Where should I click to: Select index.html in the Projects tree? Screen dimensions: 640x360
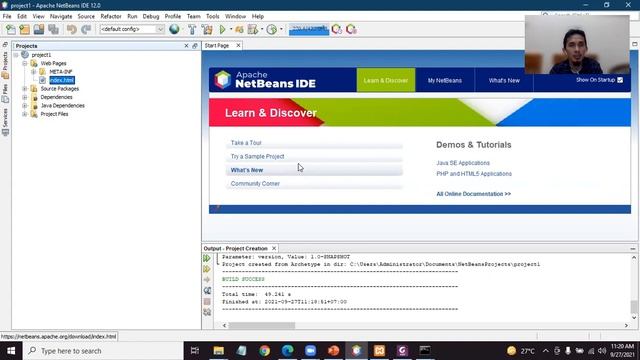(62, 80)
